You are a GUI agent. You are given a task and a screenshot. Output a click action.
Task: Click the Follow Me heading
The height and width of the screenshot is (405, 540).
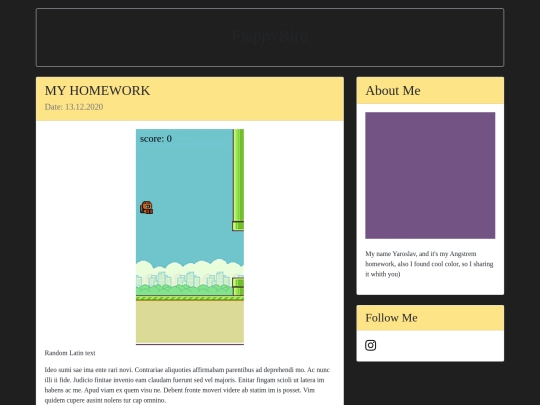391,318
